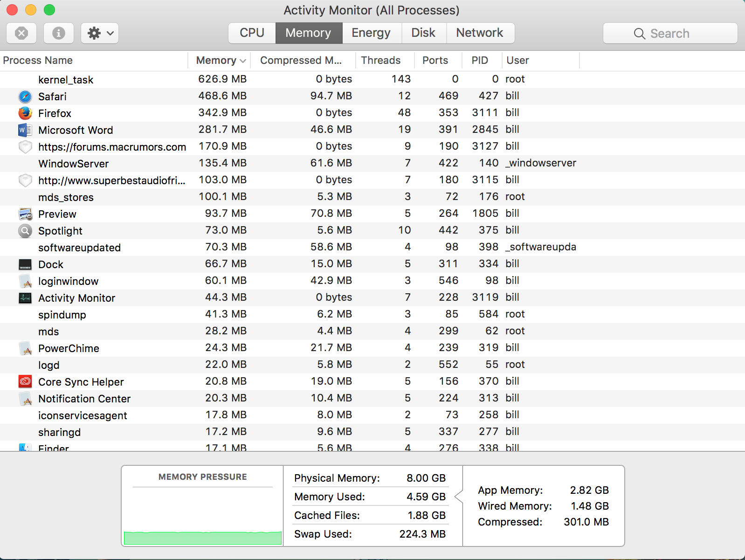Click the 342.9 MB memory value for Firefox
The width and height of the screenshot is (745, 560).
(x=222, y=113)
